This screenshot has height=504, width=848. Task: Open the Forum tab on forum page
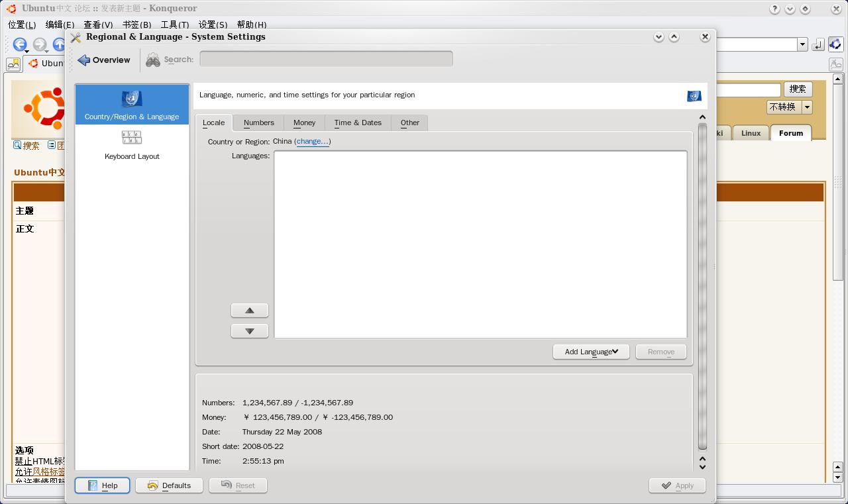click(791, 133)
